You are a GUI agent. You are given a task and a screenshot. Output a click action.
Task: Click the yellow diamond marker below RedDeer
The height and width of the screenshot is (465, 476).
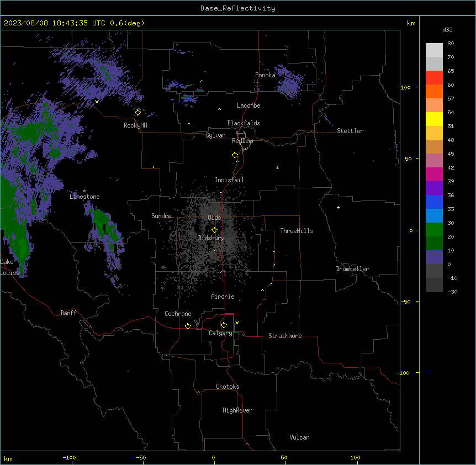tap(235, 155)
